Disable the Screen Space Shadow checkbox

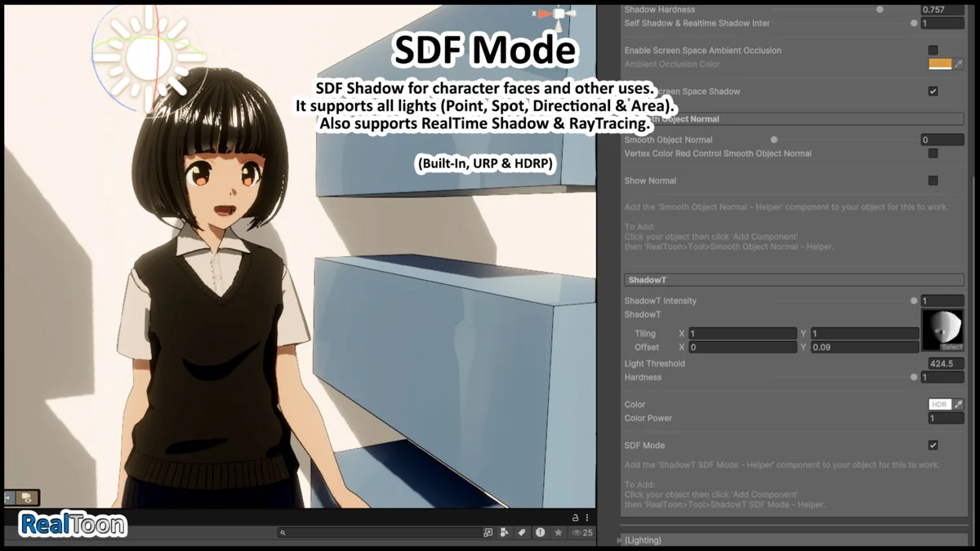[933, 91]
